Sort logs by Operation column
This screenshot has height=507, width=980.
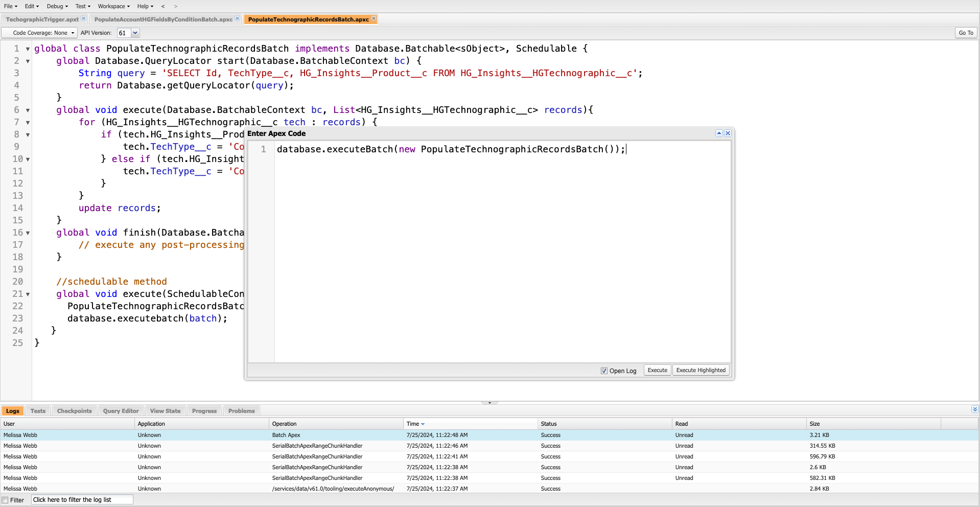click(x=336, y=424)
